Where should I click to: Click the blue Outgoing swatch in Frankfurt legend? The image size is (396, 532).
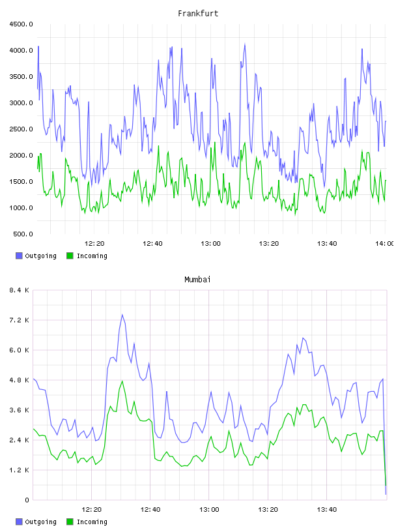pyautogui.click(x=19, y=256)
